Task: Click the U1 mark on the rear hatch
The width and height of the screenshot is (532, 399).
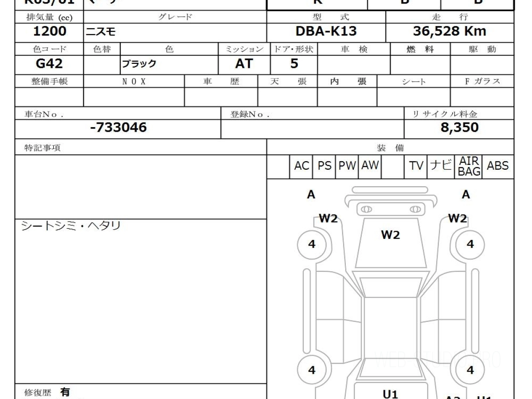Action: click(391, 394)
